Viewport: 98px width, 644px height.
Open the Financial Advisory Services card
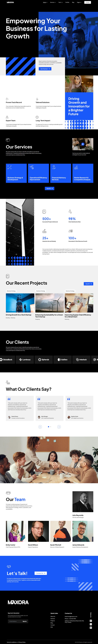61,173
